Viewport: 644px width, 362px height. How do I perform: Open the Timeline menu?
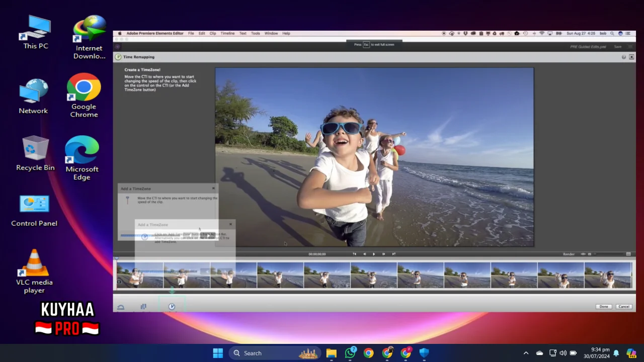[227, 33]
